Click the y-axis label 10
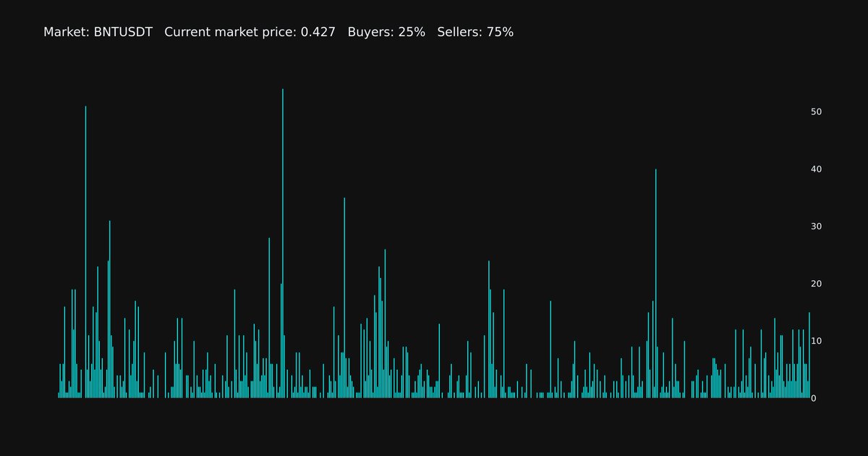Viewport: 868px width, 456px height. point(817,341)
